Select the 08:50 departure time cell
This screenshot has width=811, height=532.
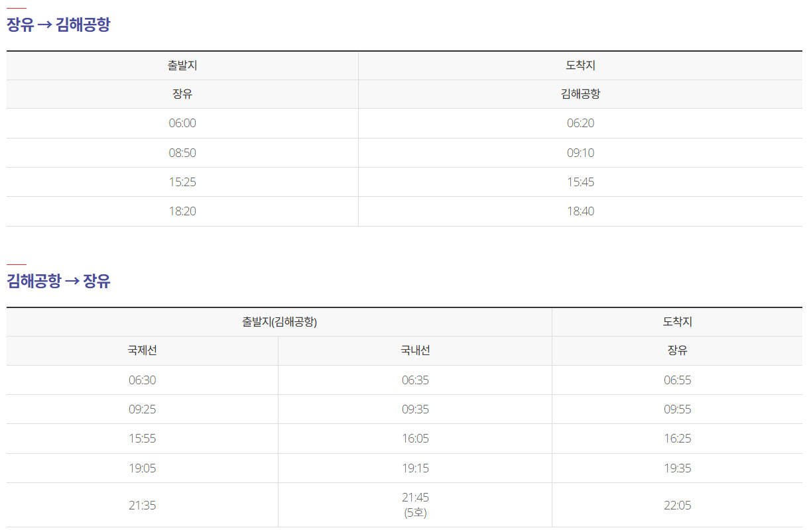click(182, 152)
